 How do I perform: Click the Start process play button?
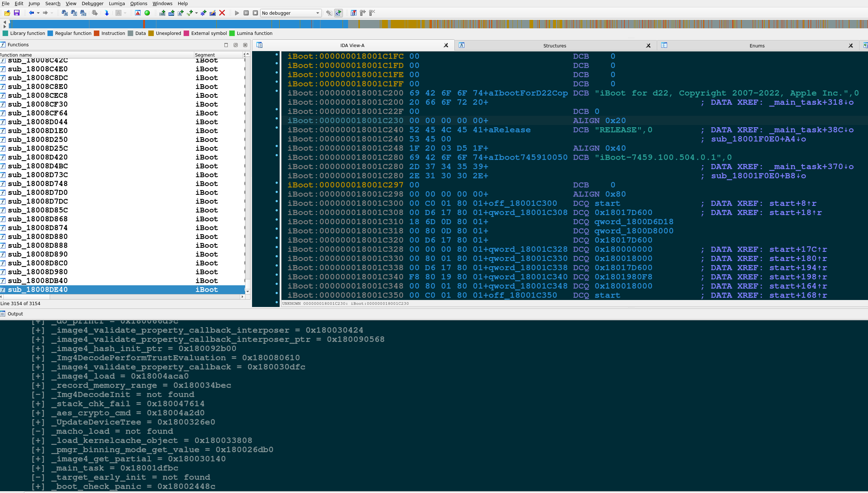[x=237, y=13]
